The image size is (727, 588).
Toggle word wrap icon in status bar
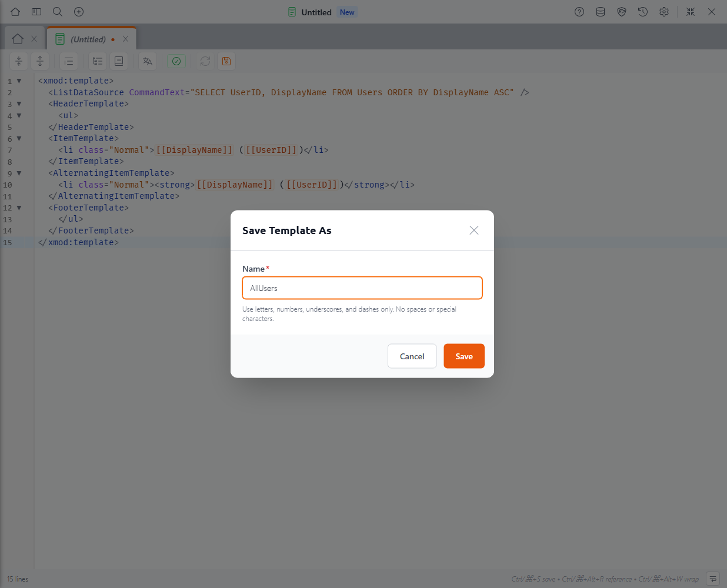coord(712,579)
